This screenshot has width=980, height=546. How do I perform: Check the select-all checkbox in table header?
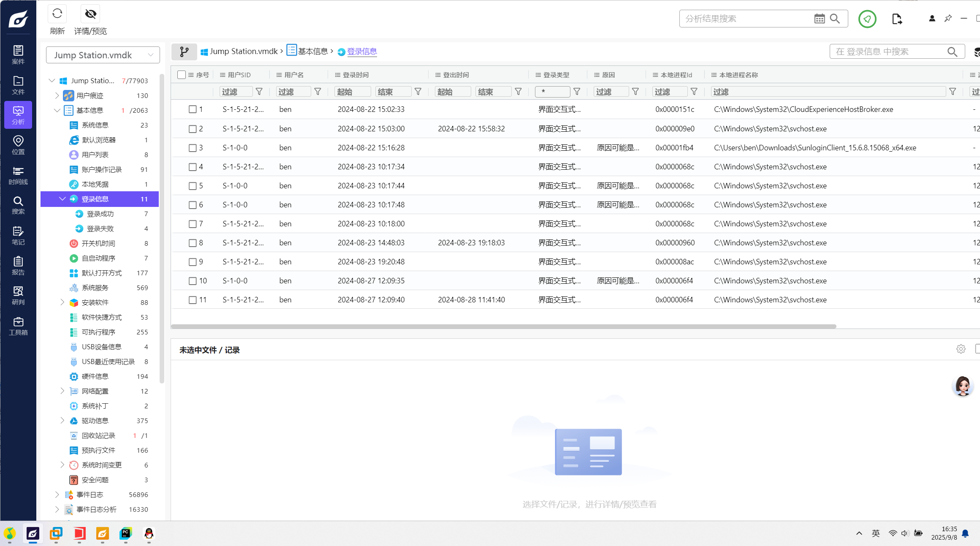182,75
